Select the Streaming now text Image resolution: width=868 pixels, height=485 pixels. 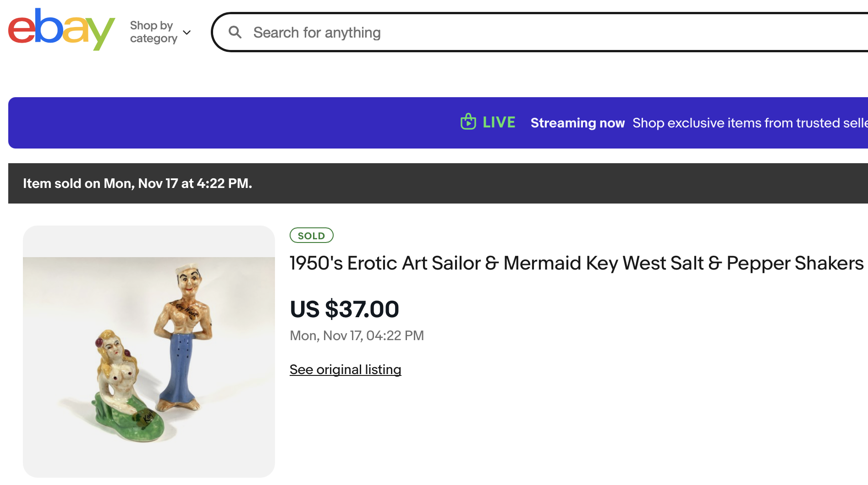[x=577, y=123]
